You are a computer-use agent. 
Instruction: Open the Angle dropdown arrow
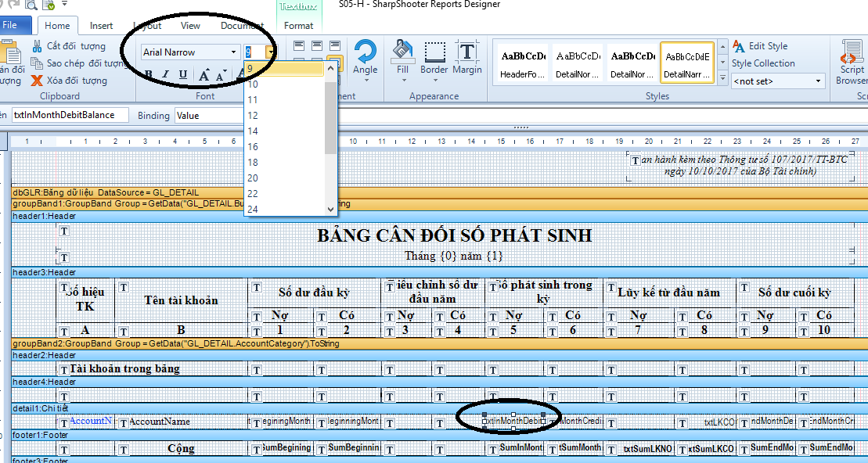click(366, 81)
